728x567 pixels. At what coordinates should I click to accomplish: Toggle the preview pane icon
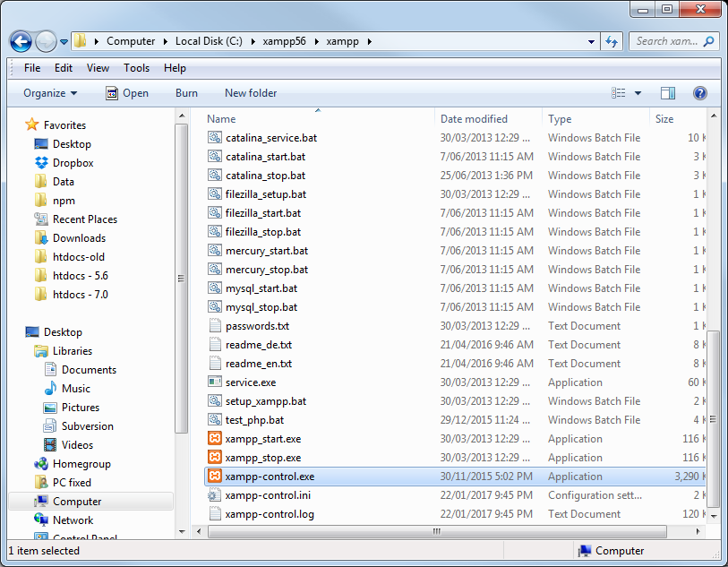[667, 93]
